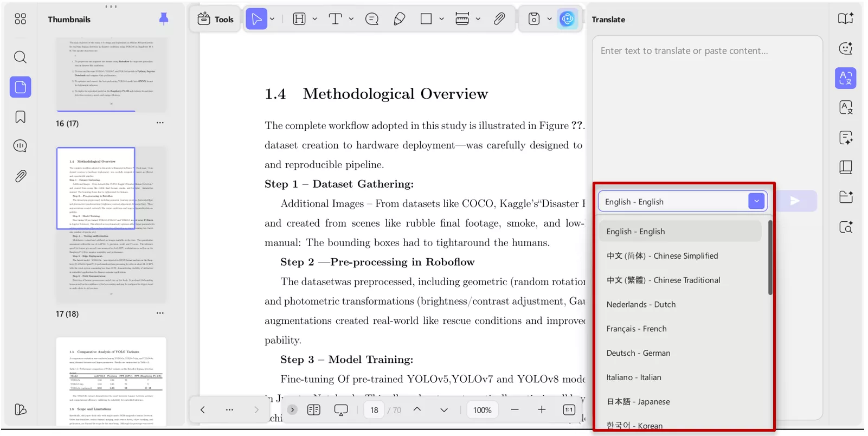Click the language list scrollbar

(x=770, y=258)
